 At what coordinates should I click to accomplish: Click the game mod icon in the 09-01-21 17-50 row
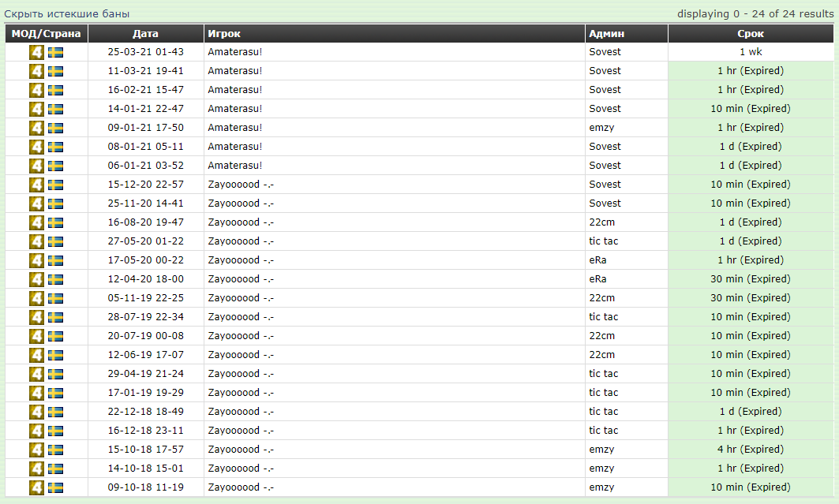click(x=36, y=128)
